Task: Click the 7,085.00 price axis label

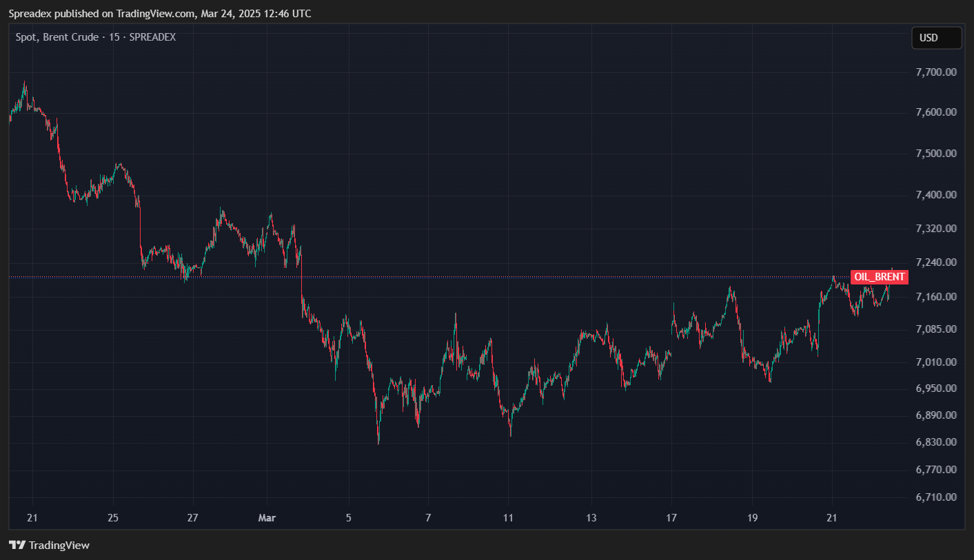Action: 935,329
